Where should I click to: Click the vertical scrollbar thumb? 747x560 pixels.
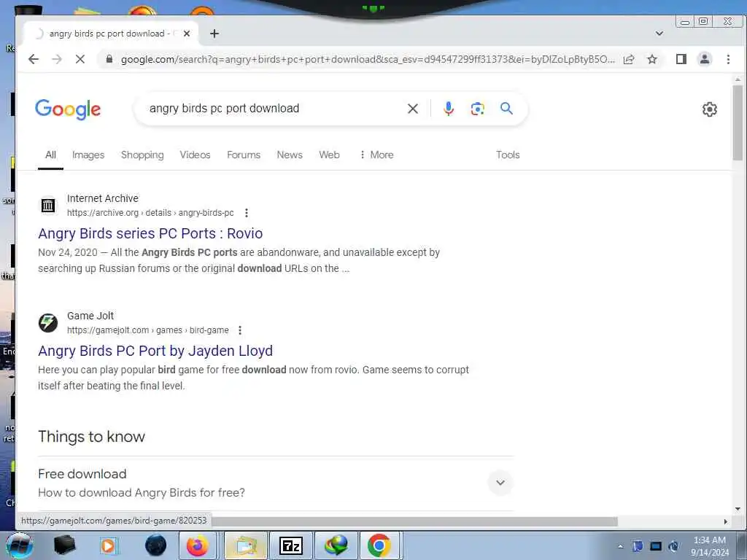pos(738,122)
